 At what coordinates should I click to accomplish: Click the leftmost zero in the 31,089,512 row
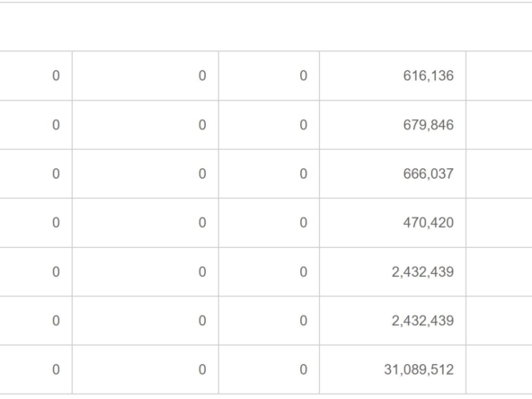tap(36, 369)
